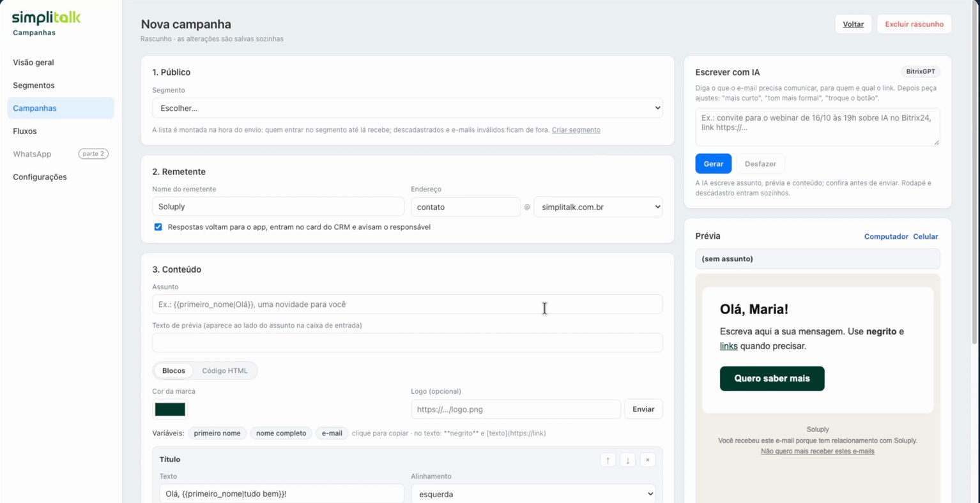Click the Desfazer button
The width and height of the screenshot is (980, 503).
click(760, 164)
